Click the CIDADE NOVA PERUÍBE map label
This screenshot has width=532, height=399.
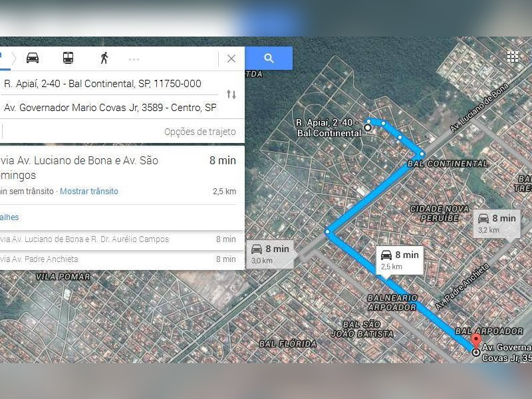(x=440, y=213)
